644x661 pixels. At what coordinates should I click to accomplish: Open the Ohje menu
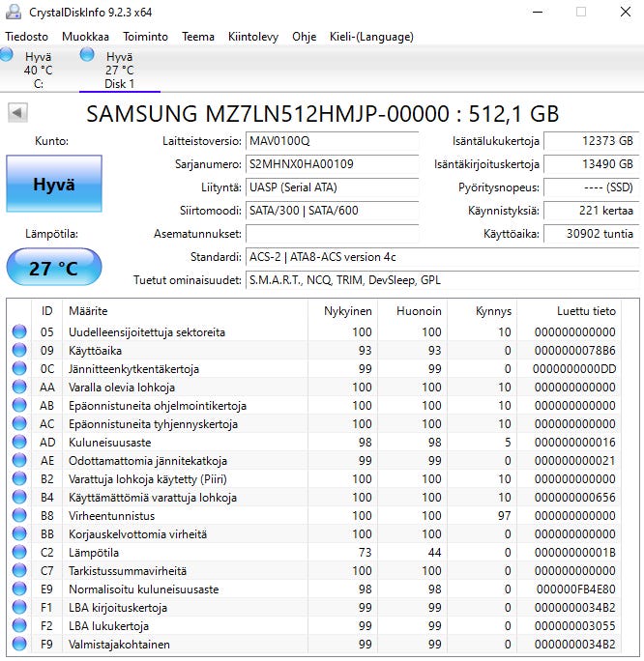point(304,37)
